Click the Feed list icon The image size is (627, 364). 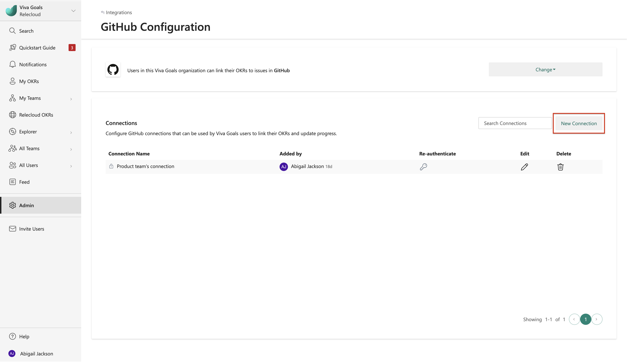(x=12, y=182)
